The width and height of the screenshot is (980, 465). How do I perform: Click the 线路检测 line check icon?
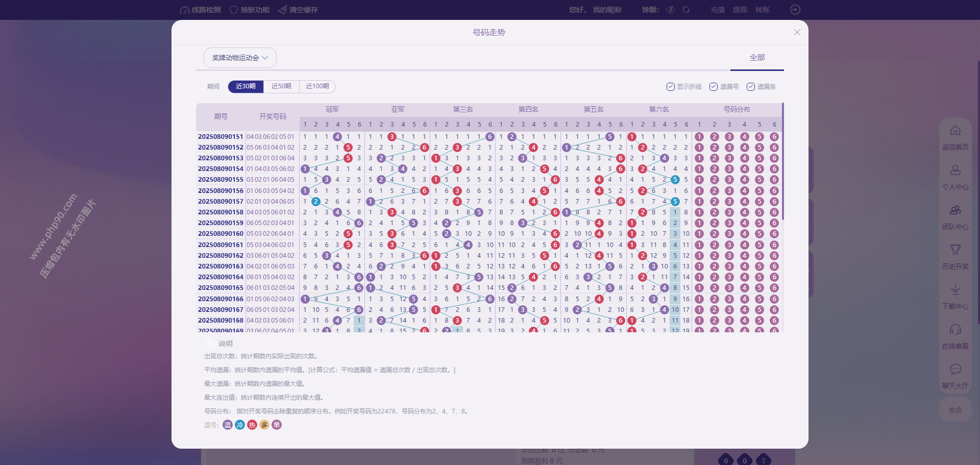(x=185, y=10)
